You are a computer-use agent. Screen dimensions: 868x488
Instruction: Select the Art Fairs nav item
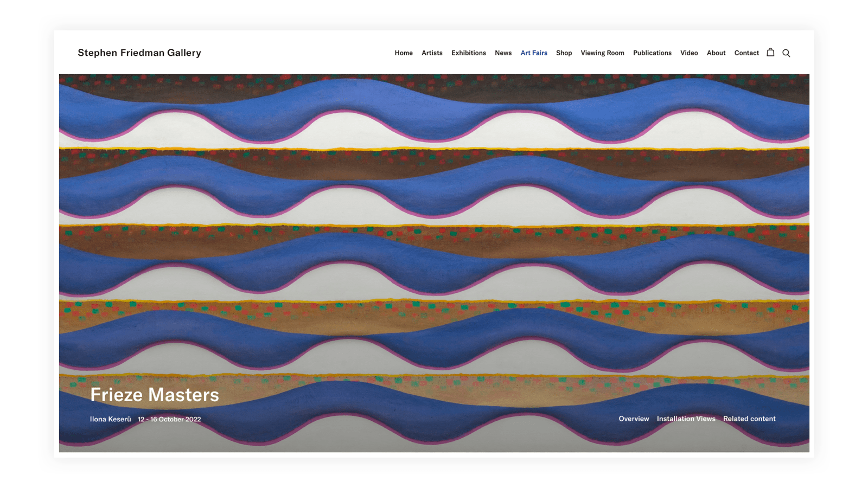(534, 53)
